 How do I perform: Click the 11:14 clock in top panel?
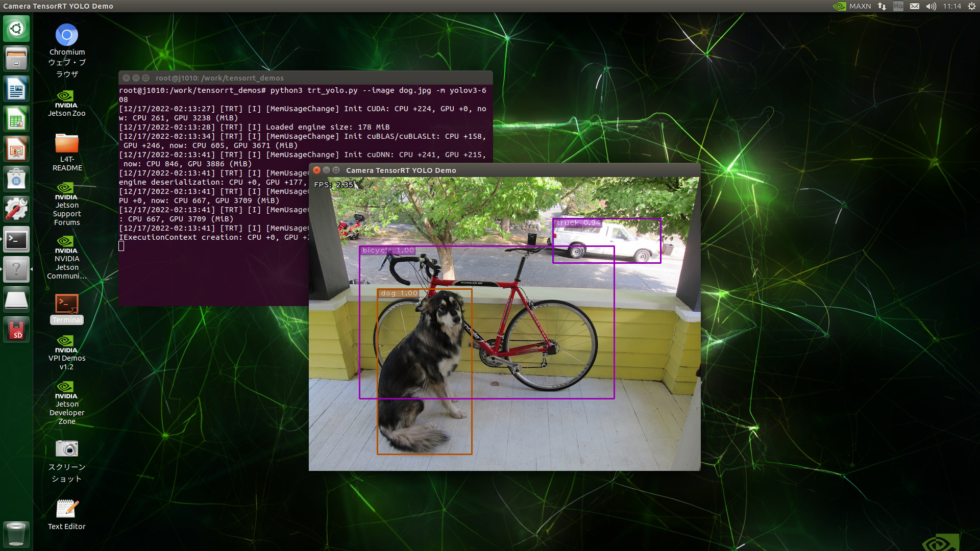tap(951, 6)
